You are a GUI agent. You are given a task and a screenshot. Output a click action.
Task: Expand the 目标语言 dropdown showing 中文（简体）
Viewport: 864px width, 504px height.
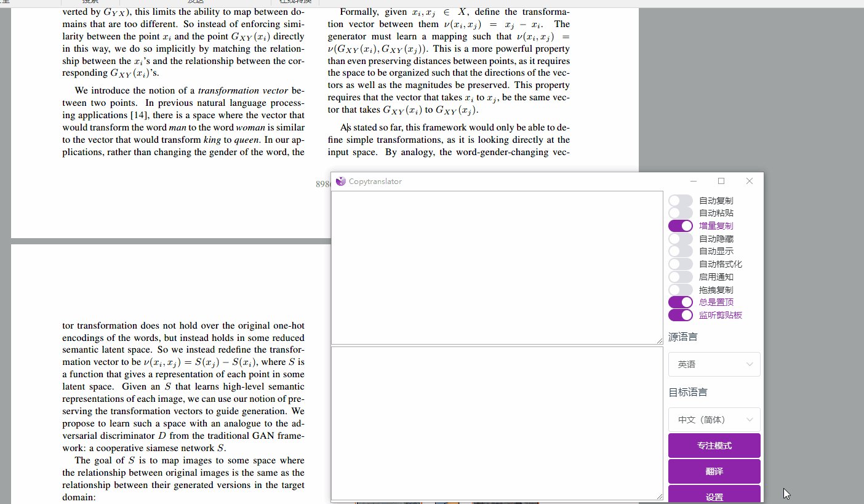coord(714,420)
